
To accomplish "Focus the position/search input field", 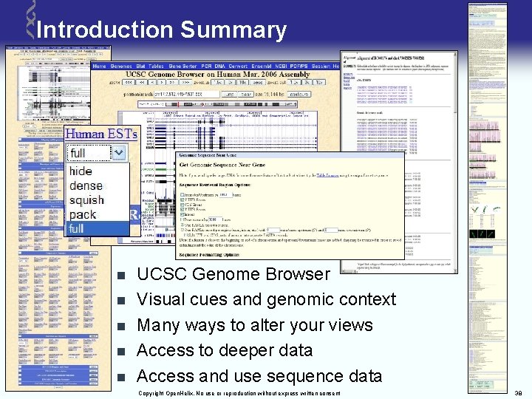I will [187, 95].
